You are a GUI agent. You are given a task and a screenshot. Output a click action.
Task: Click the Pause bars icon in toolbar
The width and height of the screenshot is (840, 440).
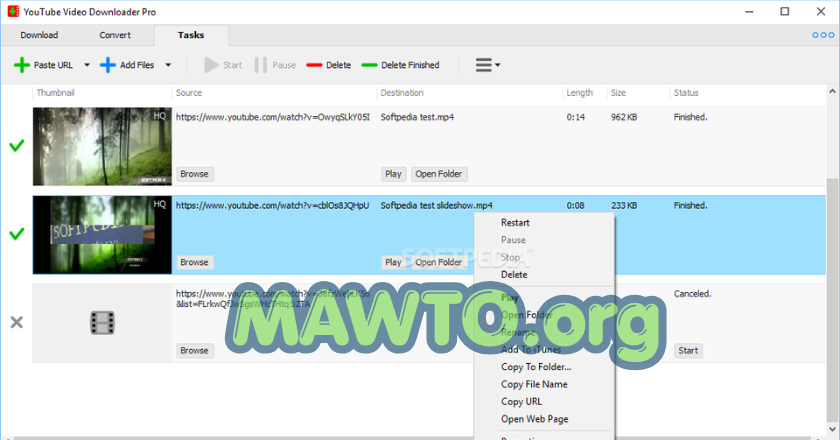(x=260, y=65)
